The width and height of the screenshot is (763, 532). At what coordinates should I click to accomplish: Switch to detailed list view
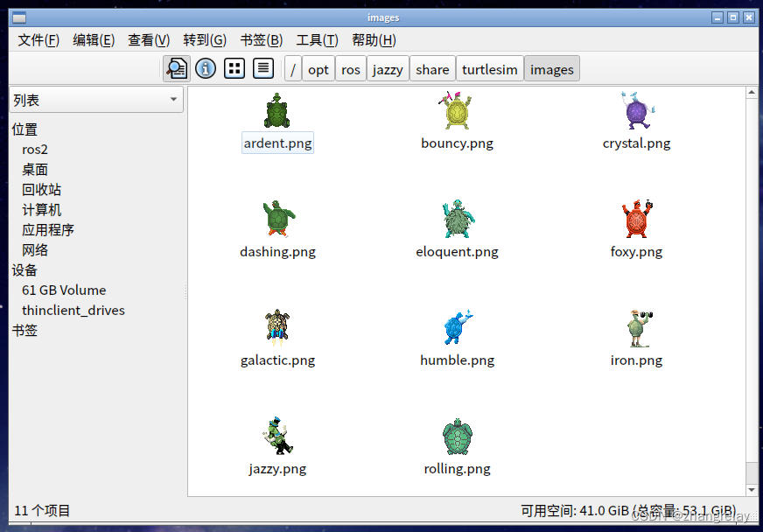(x=263, y=68)
